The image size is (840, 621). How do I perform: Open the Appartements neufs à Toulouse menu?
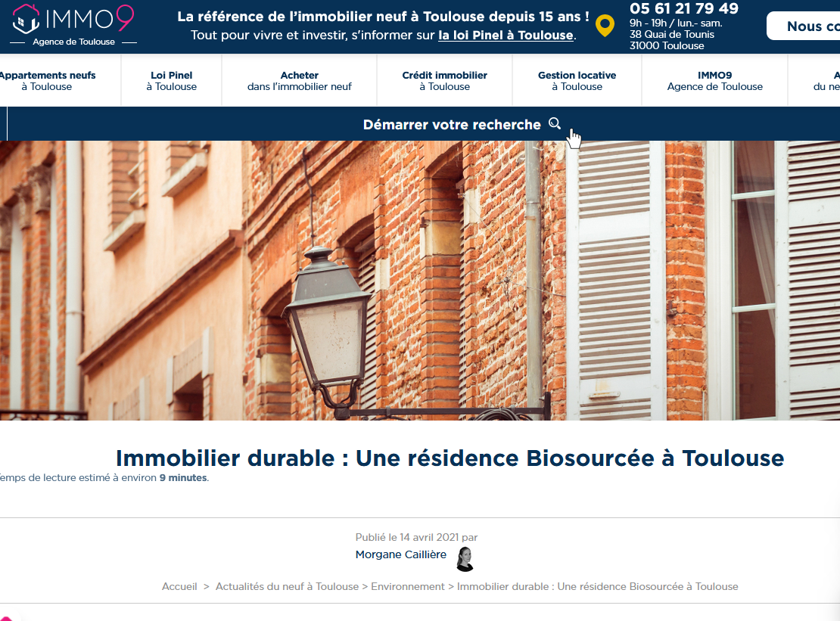pos(47,81)
